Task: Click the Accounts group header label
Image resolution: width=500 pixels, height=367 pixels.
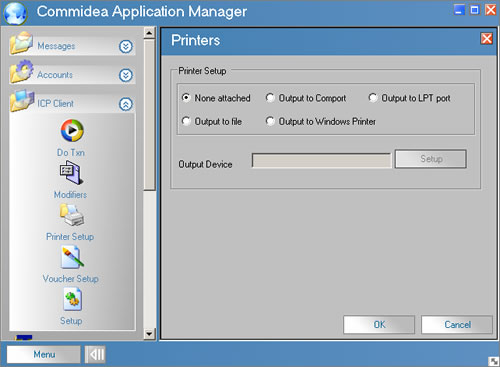Action: (x=55, y=75)
